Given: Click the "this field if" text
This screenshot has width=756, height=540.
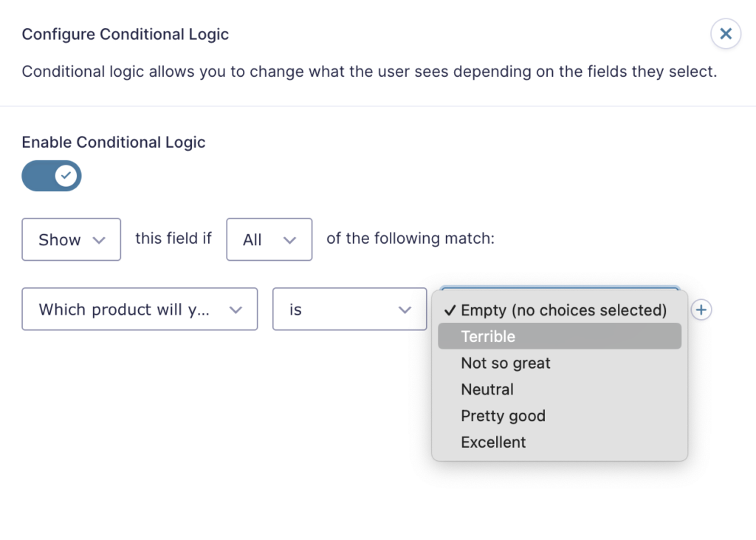Looking at the screenshot, I should coord(173,239).
